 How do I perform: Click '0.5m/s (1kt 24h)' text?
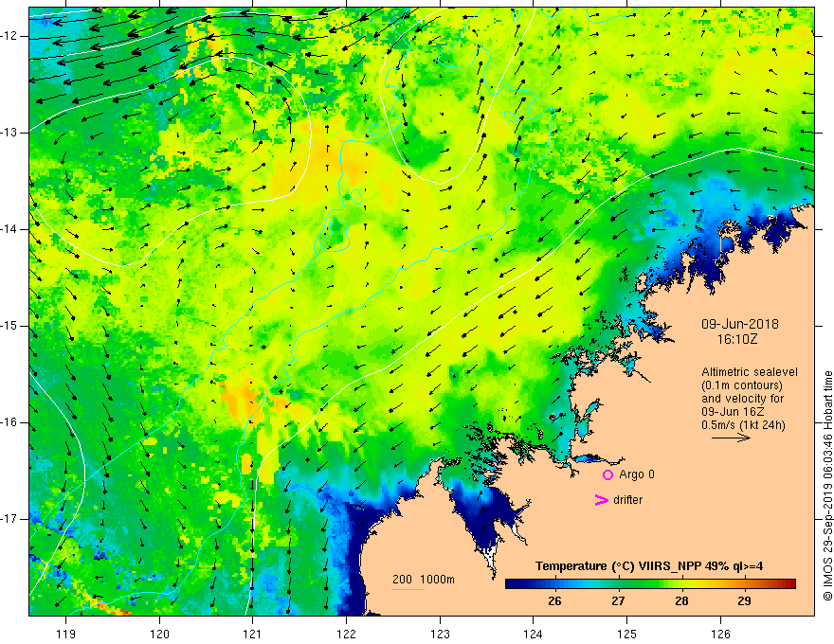pos(743,424)
